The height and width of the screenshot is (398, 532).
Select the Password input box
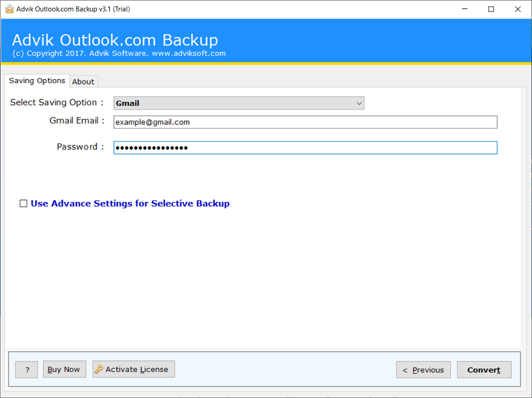pos(305,147)
